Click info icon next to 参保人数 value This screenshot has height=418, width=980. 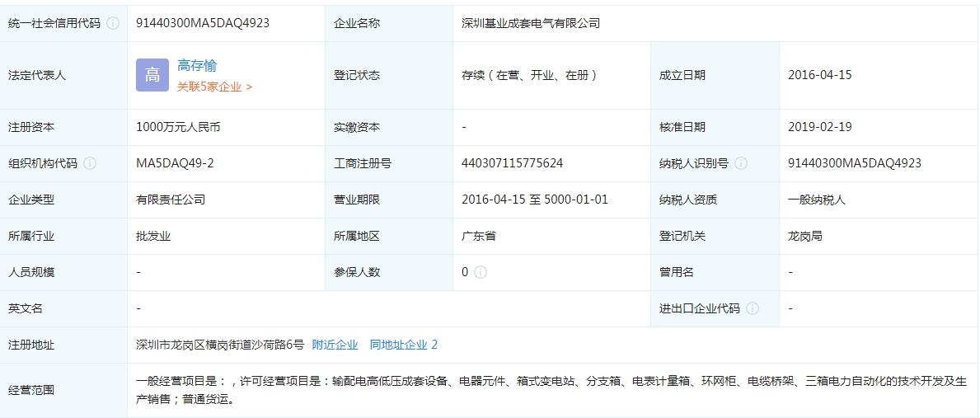tap(481, 272)
